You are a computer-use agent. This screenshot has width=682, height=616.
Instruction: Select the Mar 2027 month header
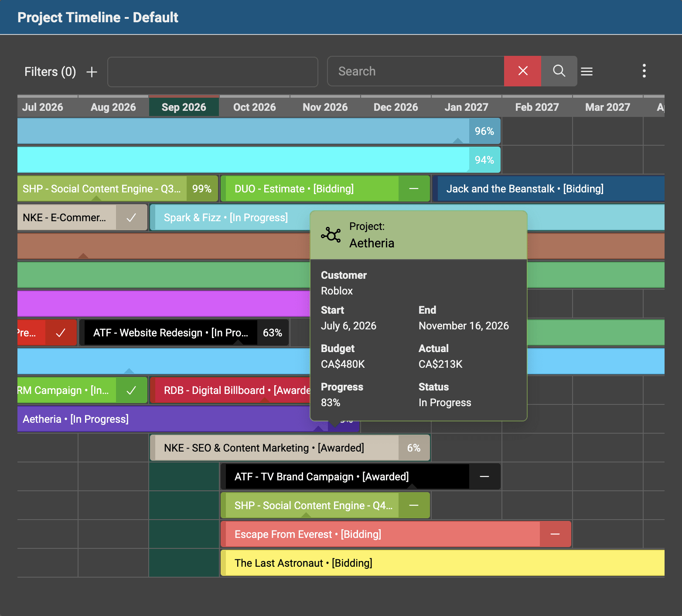(x=608, y=107)
